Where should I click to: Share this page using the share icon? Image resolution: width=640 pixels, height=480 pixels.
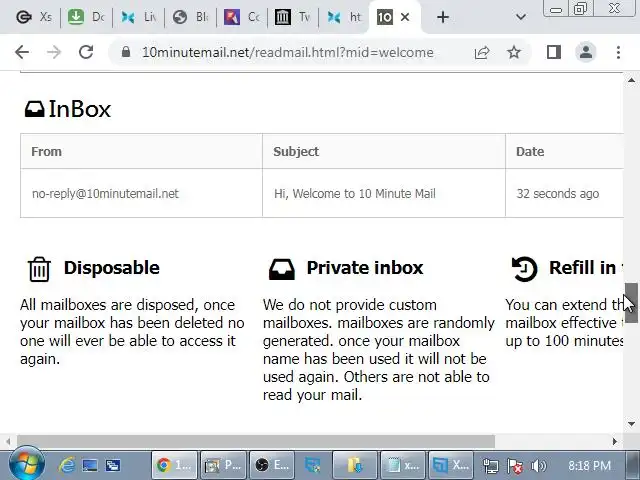coord(482,52)
